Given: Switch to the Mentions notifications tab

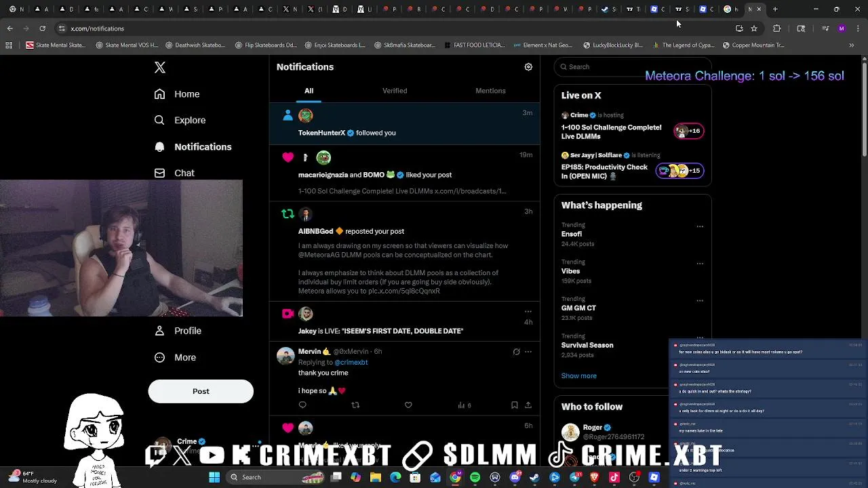Looking at the screenshot, I should click(490, 91).
